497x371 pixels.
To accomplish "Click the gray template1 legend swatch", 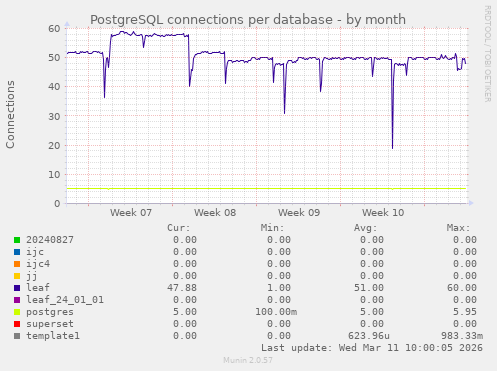I will [x=17, y=336].
